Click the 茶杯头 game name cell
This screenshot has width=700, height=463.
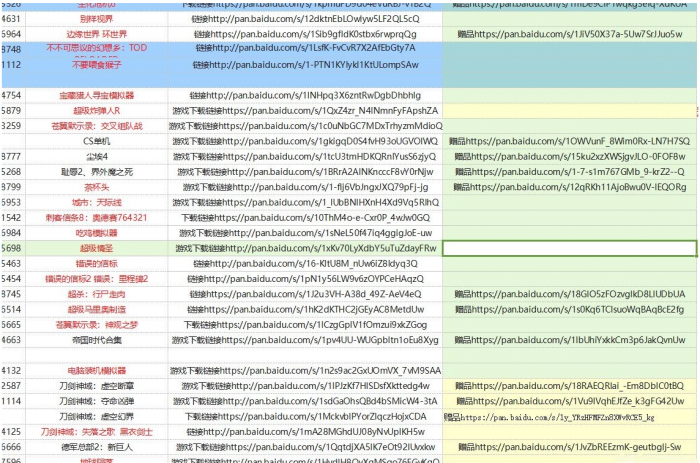point(96,187)
